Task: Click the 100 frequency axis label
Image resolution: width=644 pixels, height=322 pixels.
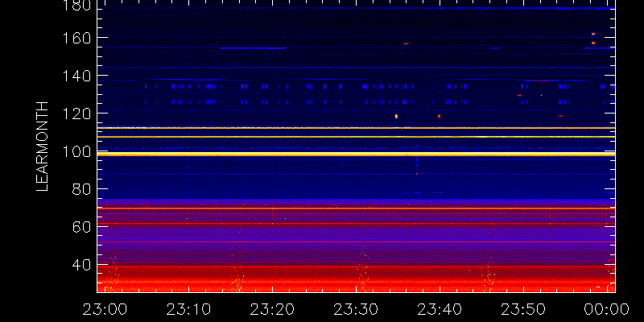Action: tap(76, 152)
